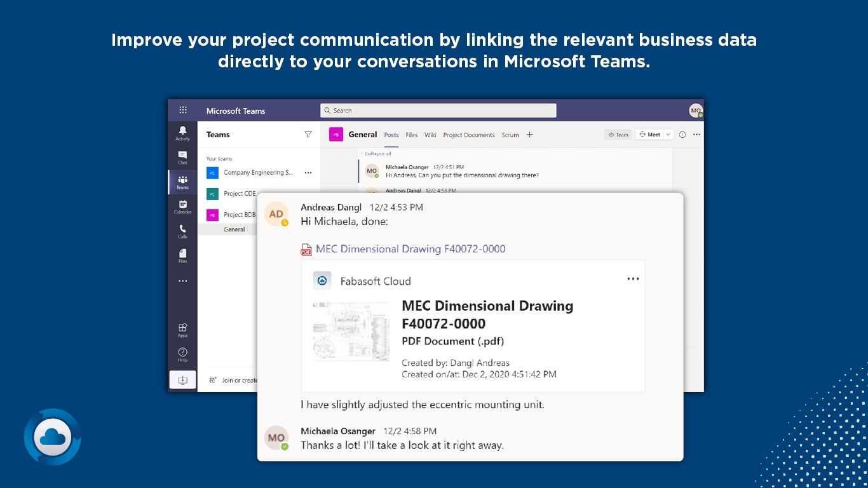Open channel more options ellipsis
868x488 pixels.
click(x=696, y=135)
